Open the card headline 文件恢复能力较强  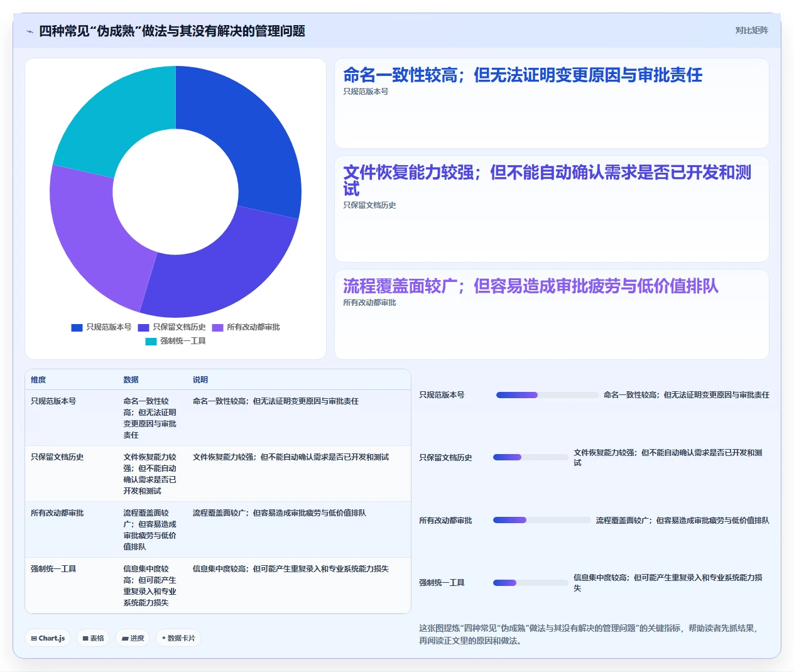coord(547,180)
